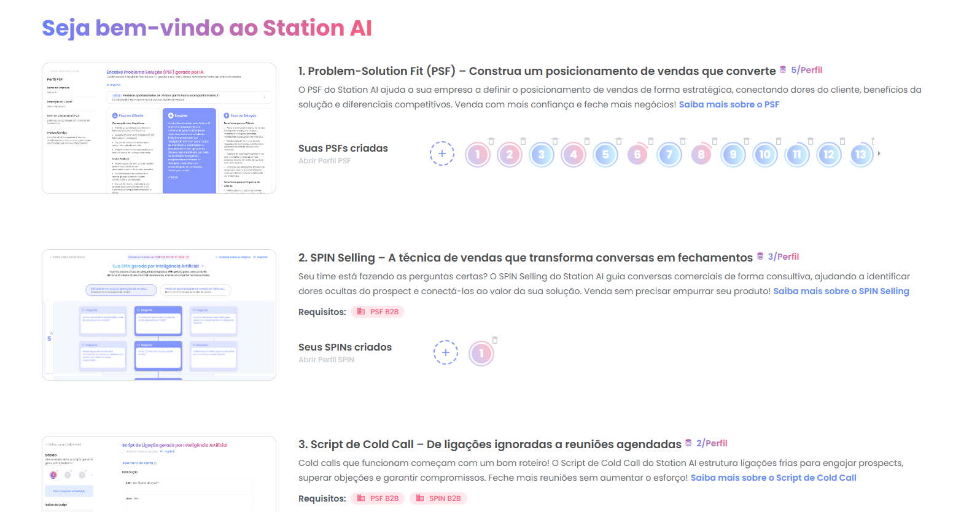This screenshot has width=980, height=512.
Task: Click the 'Abrir Perfil SPIN' link
Action: click(326, 360)
